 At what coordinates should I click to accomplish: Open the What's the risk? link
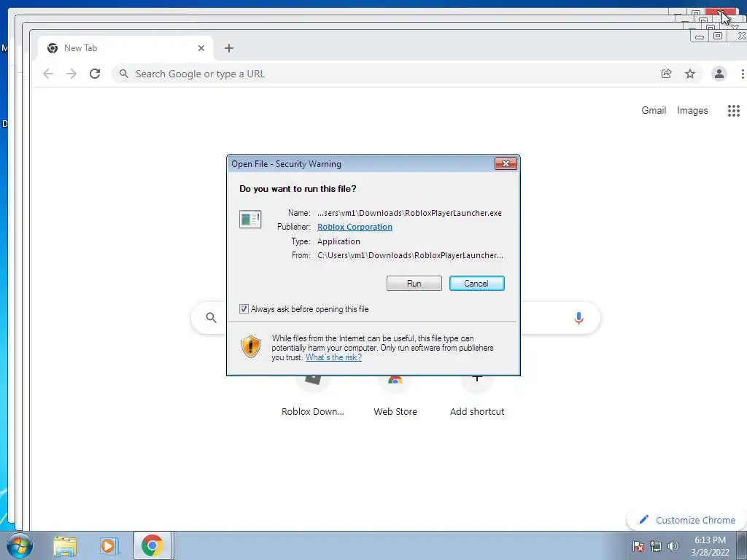click(x=333, y=357)
